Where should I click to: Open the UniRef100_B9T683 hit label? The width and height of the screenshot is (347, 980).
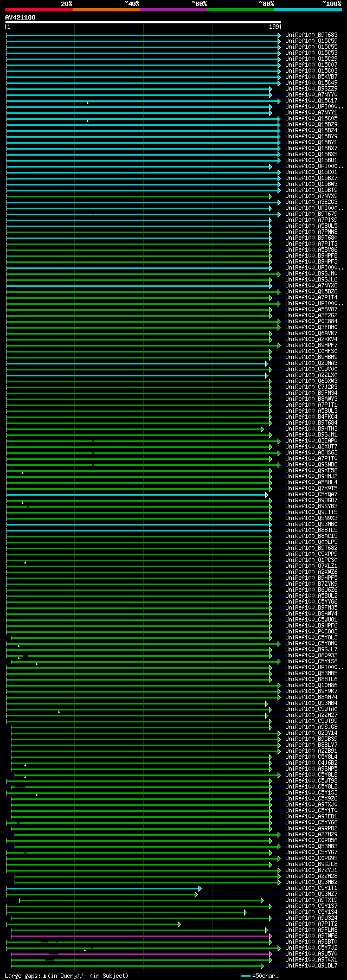click(311, 35)
